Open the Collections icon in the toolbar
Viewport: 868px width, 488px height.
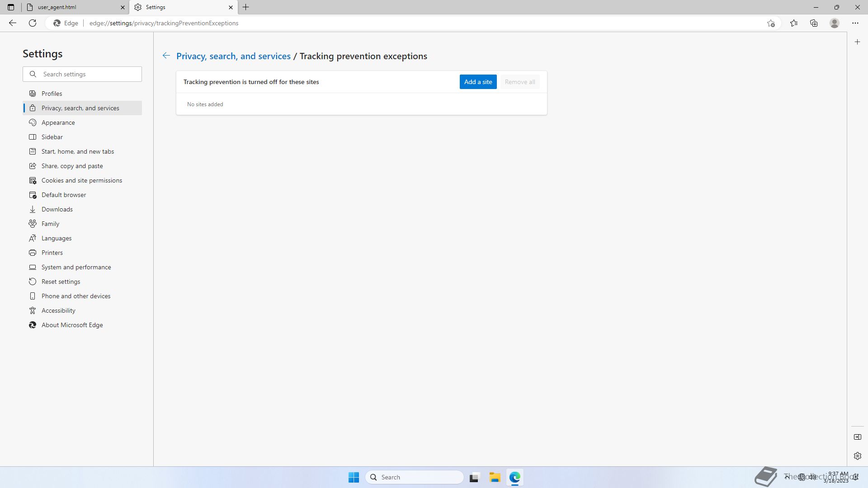[814, 23]
